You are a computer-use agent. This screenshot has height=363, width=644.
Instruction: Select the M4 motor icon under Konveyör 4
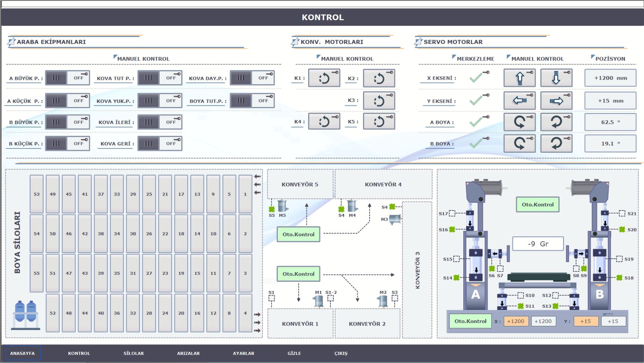click(x=352, y=206)
